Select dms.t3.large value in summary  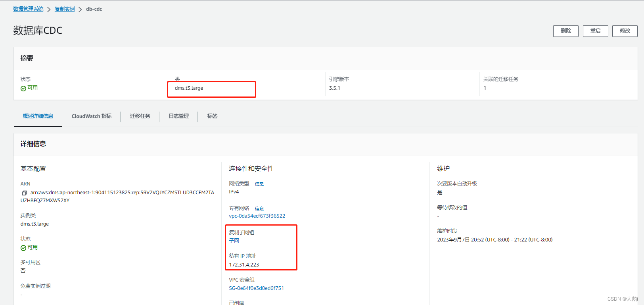[x=189, y=88]
